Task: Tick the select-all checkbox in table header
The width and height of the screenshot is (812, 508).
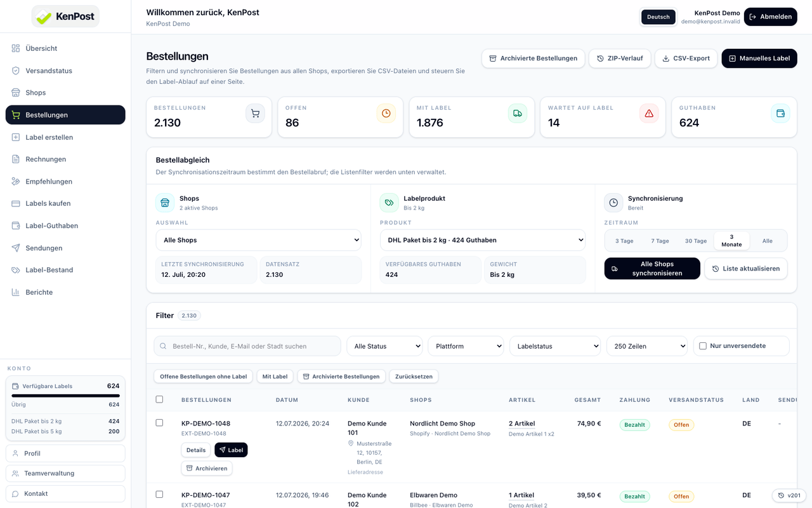Action: coord(159,399)
